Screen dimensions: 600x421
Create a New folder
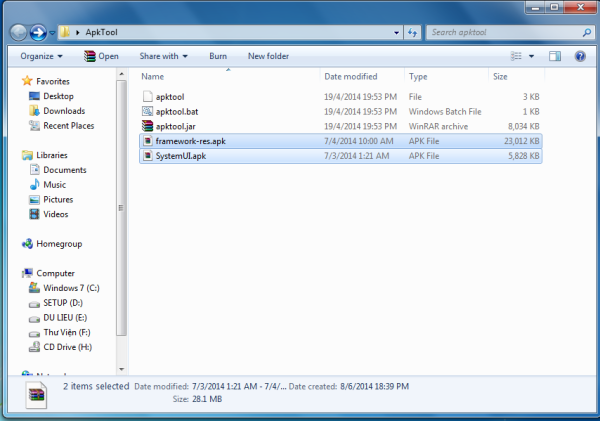tap(268, 56)
